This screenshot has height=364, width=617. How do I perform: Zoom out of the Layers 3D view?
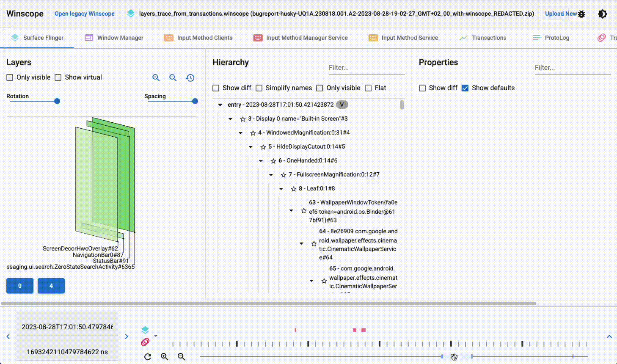point(173,77)
